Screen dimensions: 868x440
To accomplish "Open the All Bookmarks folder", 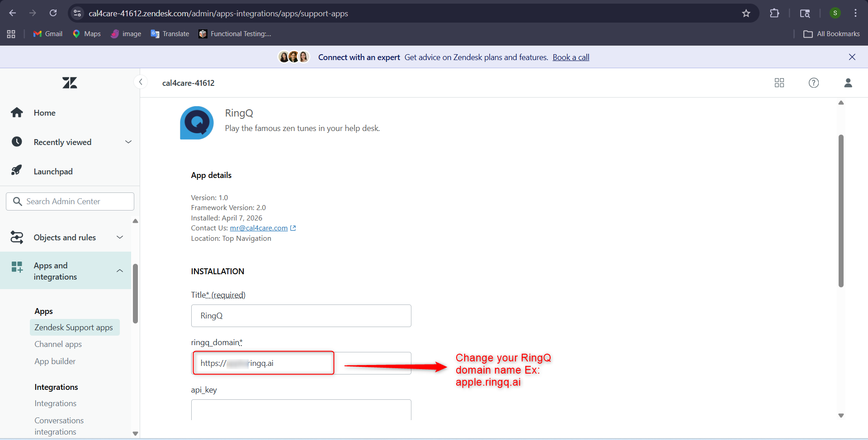I will (831, 34).
